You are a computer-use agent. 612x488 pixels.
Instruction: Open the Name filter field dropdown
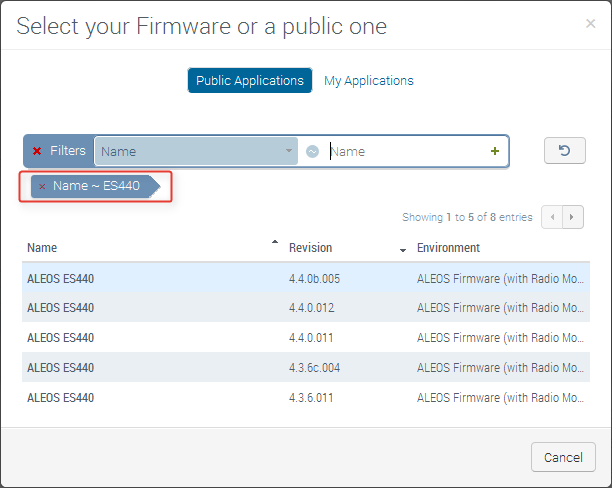click(x=290, y=152)
